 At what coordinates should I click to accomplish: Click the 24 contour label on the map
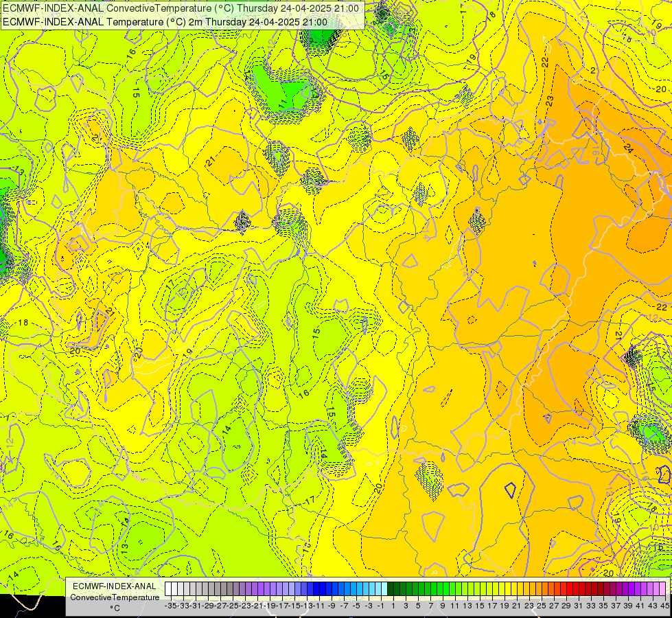628,148
